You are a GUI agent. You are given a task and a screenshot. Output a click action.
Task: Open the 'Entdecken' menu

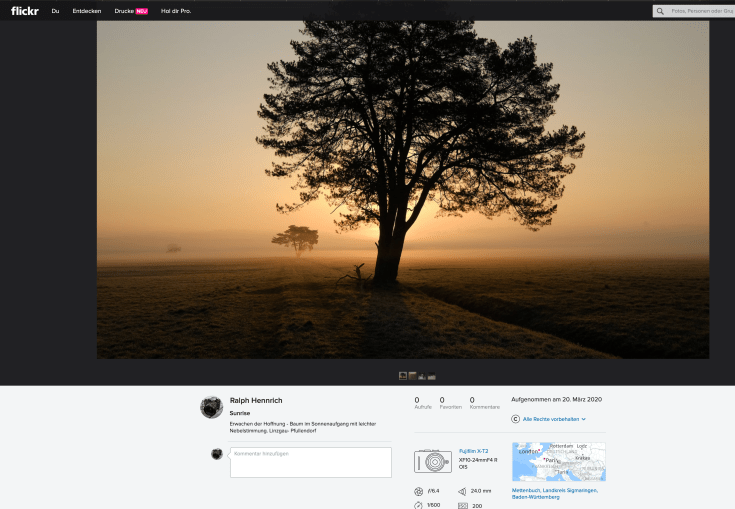[x=87, y=11]
